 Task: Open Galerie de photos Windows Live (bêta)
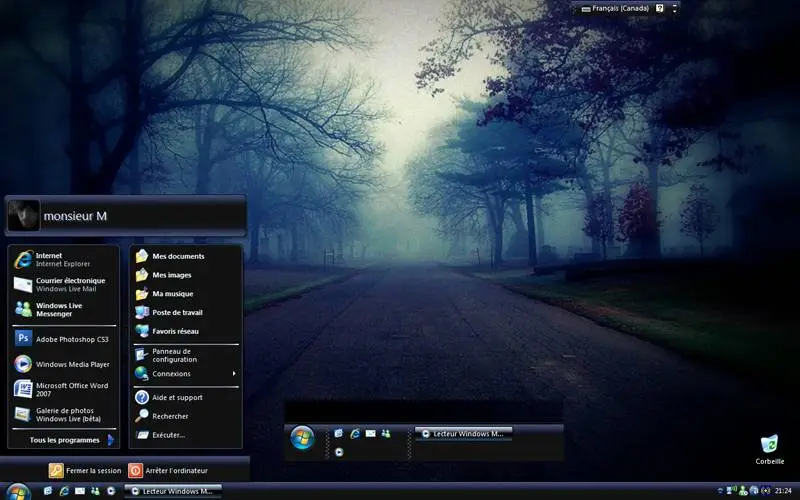pyautogui.click(x=64, y=414)
